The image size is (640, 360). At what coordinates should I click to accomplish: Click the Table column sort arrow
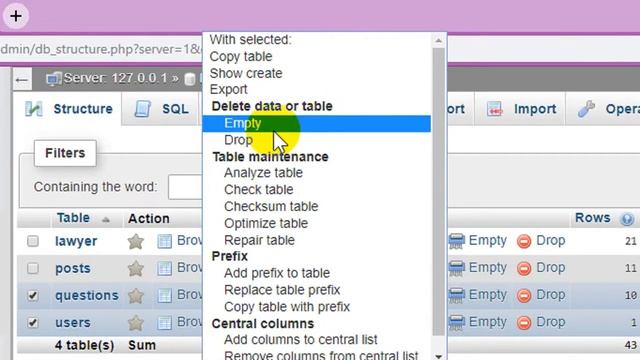(106, 220)
